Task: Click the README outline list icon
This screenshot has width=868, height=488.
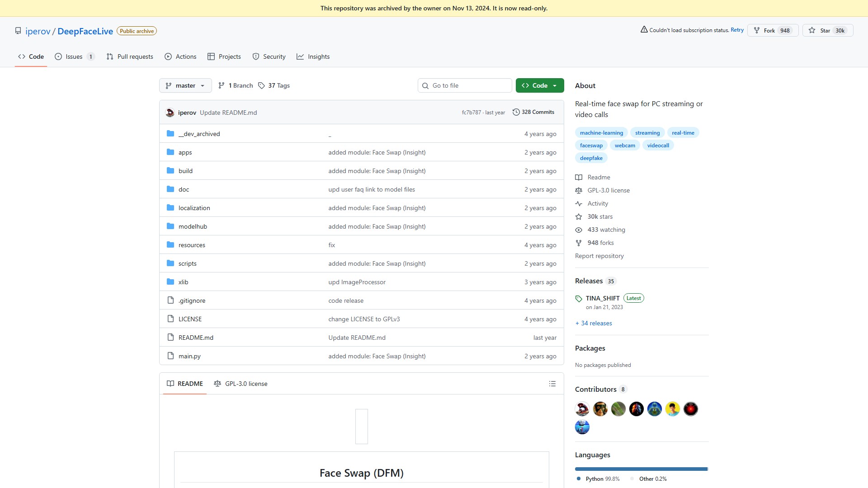Action: [x=552, y=384]
